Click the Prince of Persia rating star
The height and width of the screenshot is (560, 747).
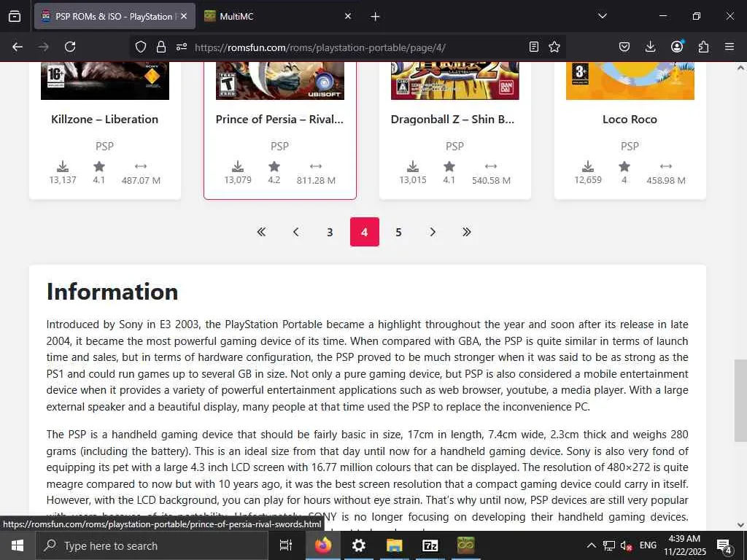[274, 166]
